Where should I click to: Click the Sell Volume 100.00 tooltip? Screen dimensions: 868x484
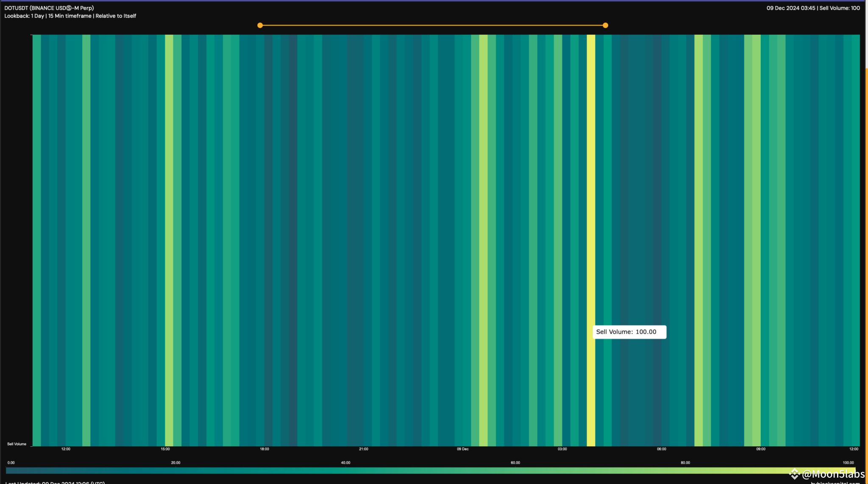(629, 332)
